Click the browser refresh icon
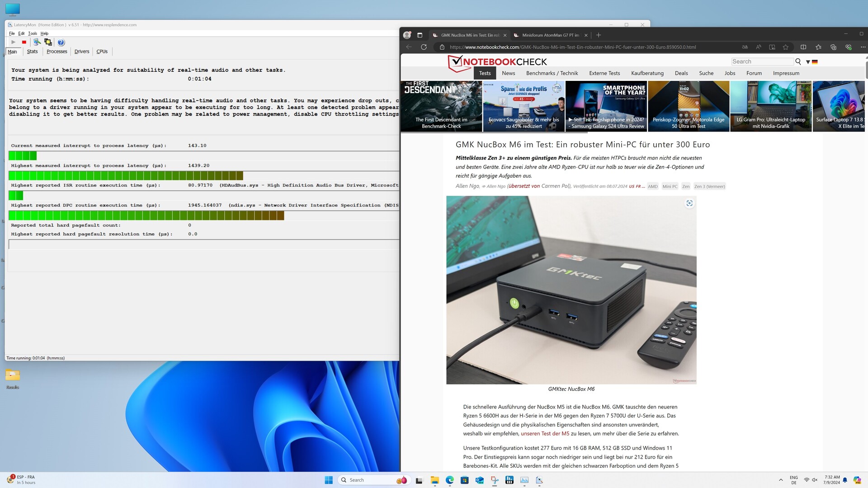 (424, 47)
